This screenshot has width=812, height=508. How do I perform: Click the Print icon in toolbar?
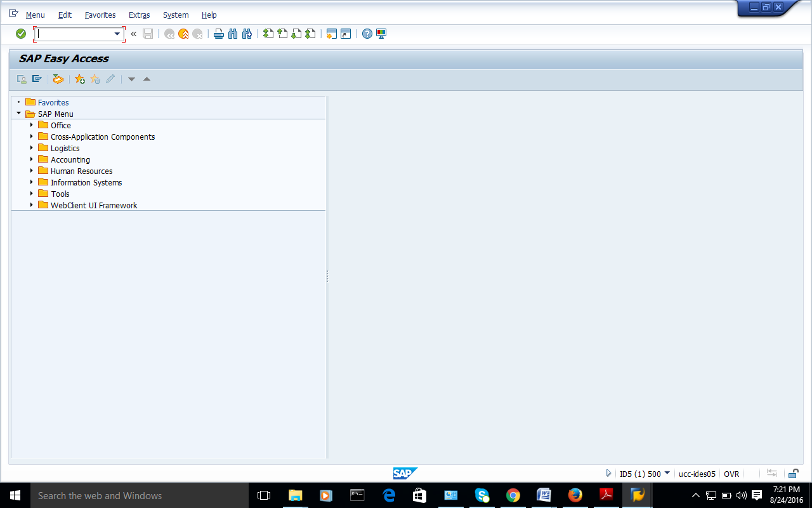tap(218, 34)
